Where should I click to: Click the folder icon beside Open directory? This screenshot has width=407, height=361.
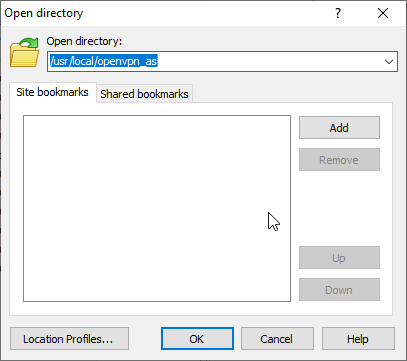pos(24,52)
